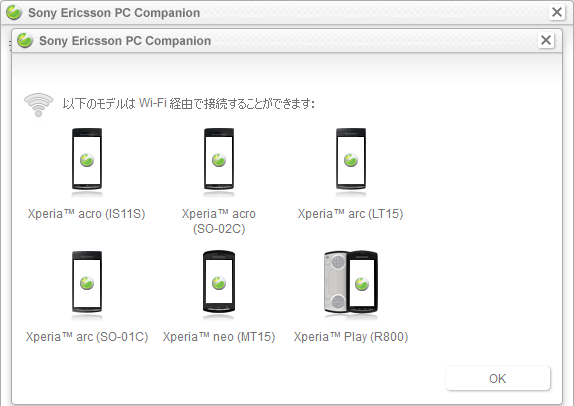The height and width of the screenshot is (406, 574).
Task: Click the Xperia neo (MT15) phone image
Action: [x=219, y=282]
